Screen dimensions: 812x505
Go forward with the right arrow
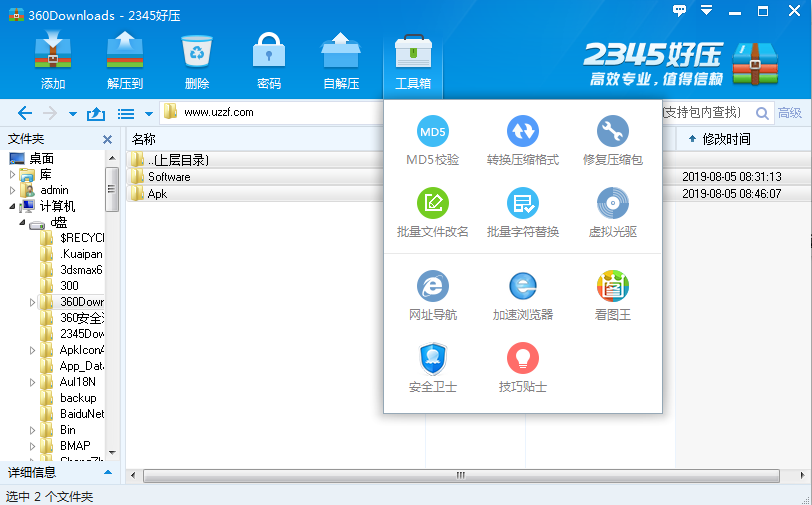point(50,113)
